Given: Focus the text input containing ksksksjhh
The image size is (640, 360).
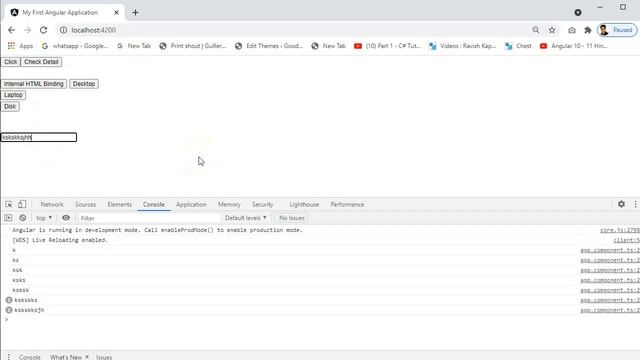Looking at the screenshot, I should coord(38,138).
